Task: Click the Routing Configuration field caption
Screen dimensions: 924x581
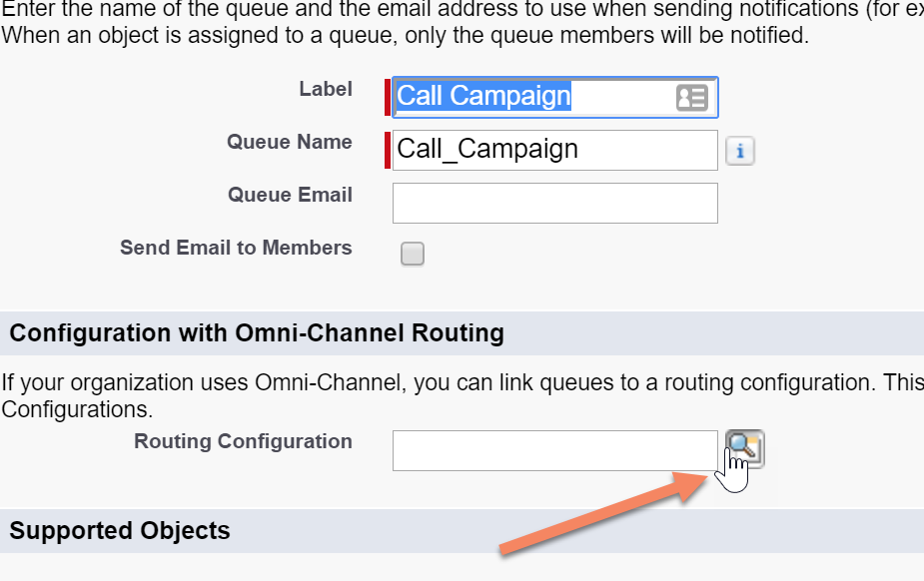Action: pos(243,441)
